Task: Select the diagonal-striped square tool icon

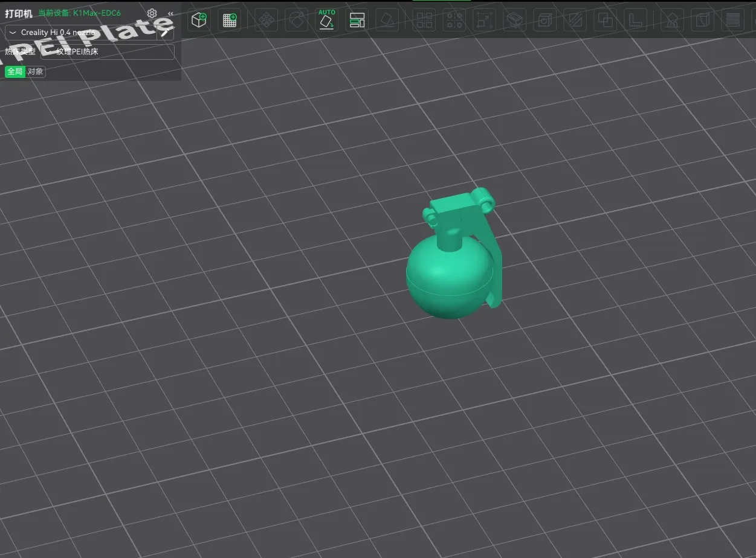Action: tap(575, 20)
